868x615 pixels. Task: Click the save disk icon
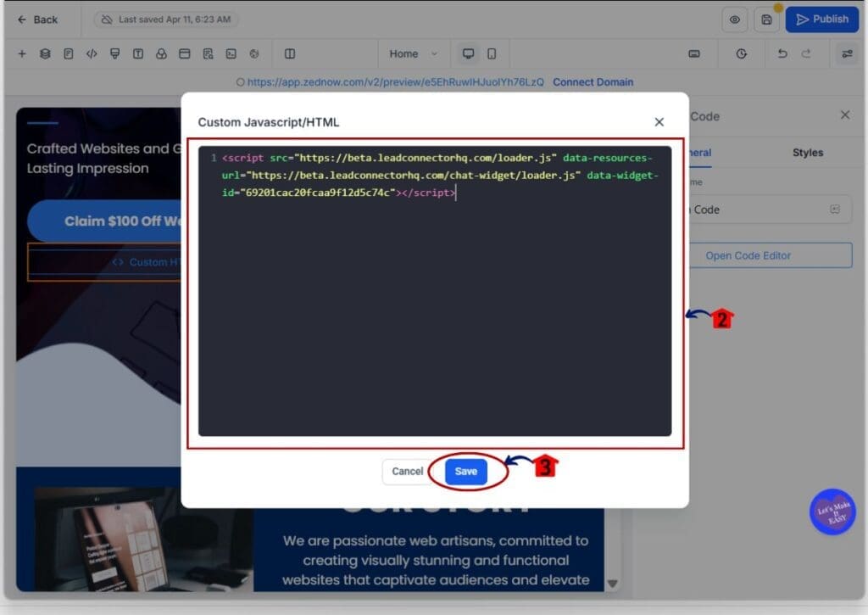pyautogui.click(x=766, y=20)
